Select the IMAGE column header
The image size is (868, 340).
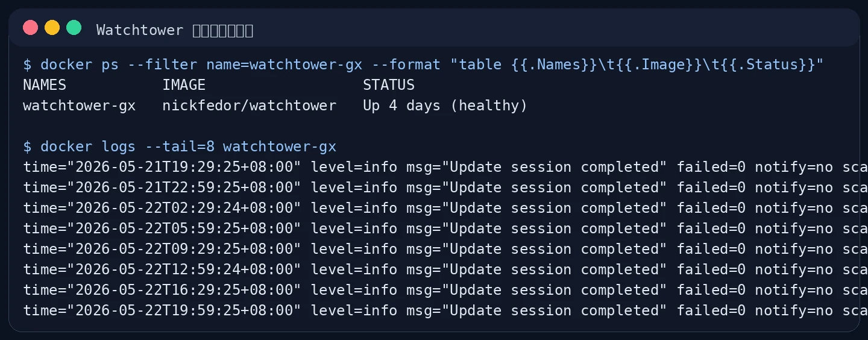[x=184, y=85]
